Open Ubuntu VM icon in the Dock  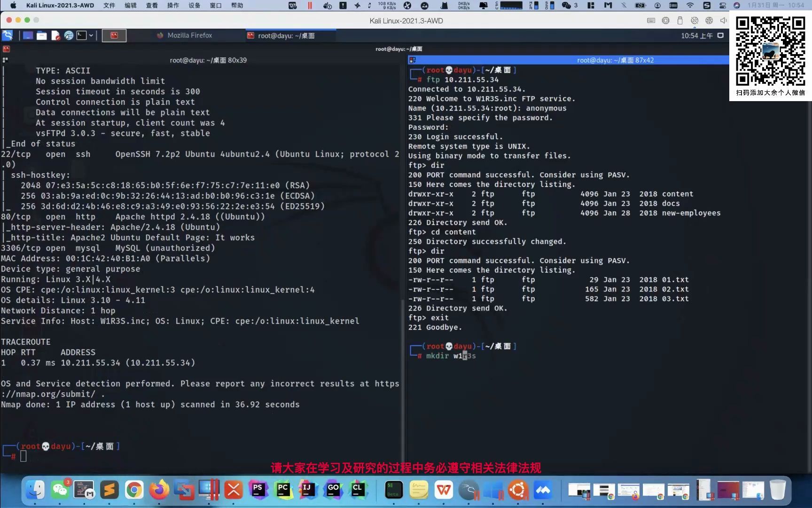pos(518,490)
